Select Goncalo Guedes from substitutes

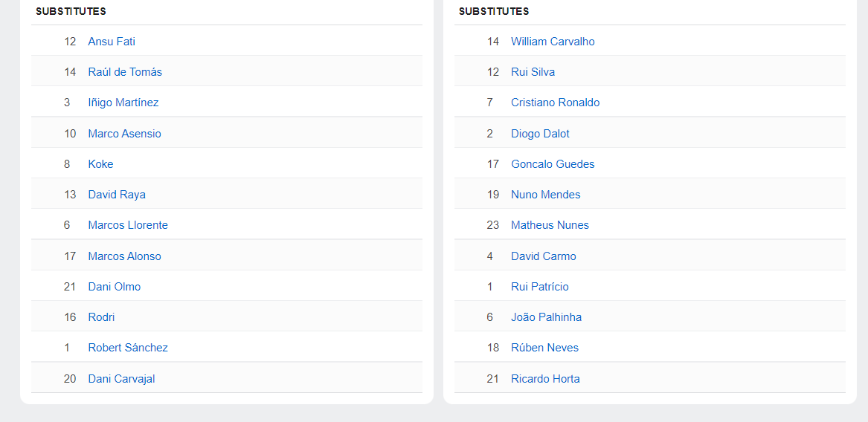(x=553, y=164)
